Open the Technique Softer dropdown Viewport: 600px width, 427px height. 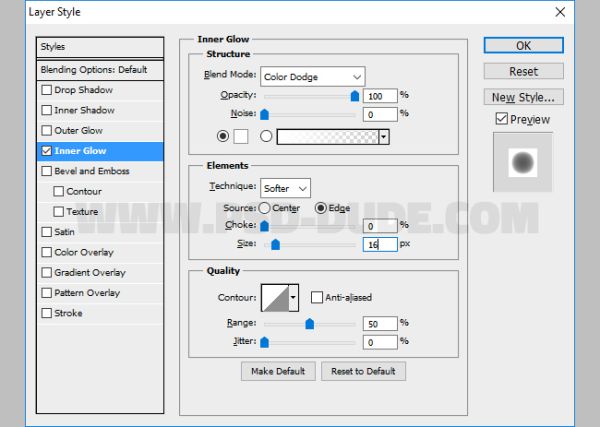pyautogui.click(x=285, y=188)
